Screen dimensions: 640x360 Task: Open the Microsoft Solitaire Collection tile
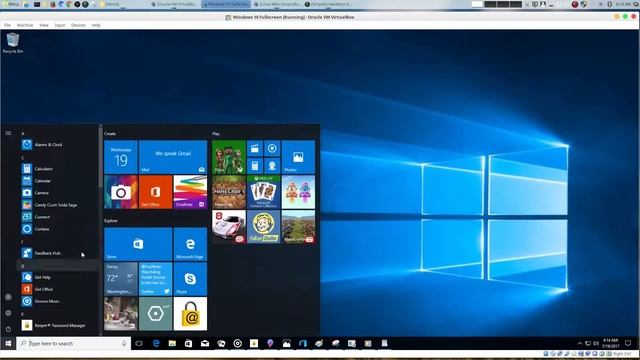(264, 192)
